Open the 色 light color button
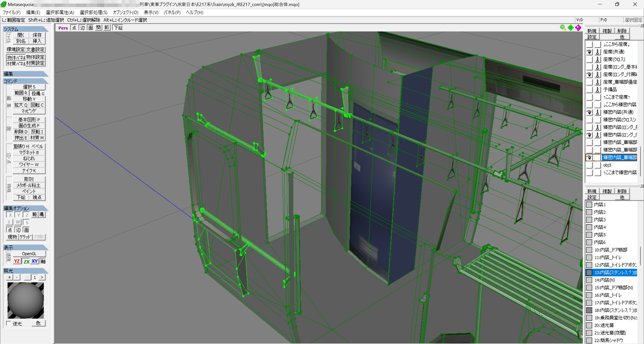Viewport: 644px width, 344px height. (38, 323)
